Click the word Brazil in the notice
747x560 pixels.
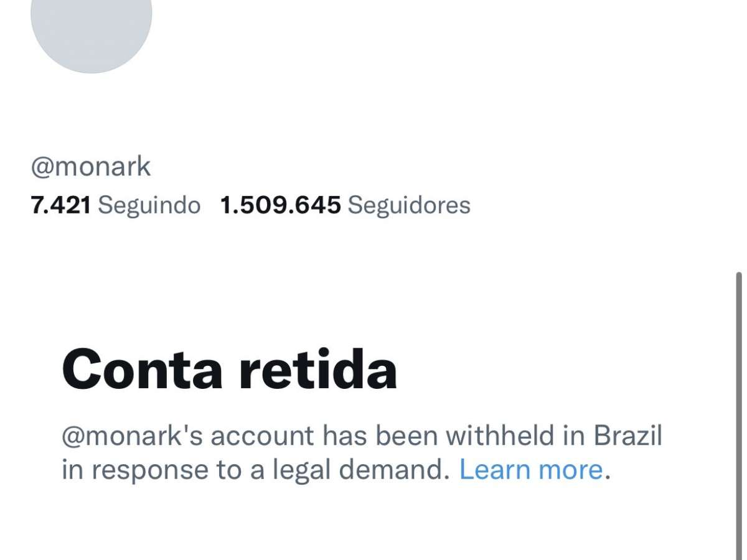tap(627, 436)
